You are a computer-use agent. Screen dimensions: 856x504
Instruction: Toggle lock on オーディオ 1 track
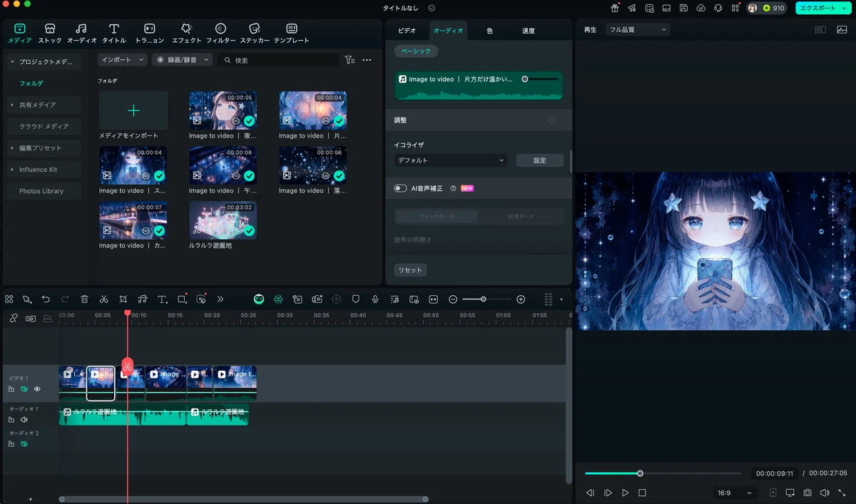(11, 420)
